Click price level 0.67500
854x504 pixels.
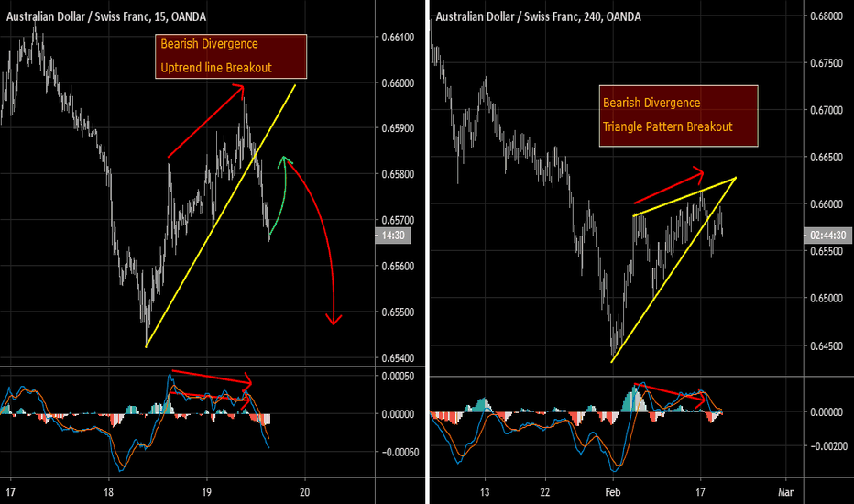pyautogui.click(x=827, y=63)
